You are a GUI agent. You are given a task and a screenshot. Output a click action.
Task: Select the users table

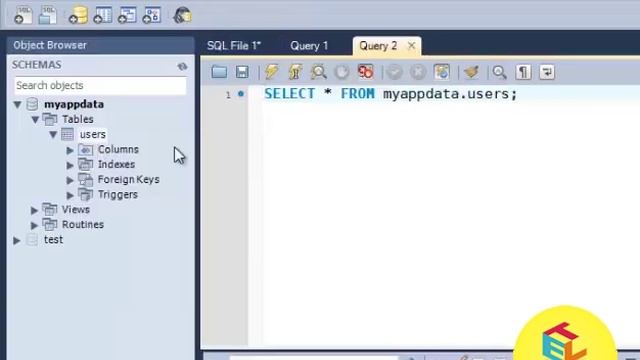(93, 134)
